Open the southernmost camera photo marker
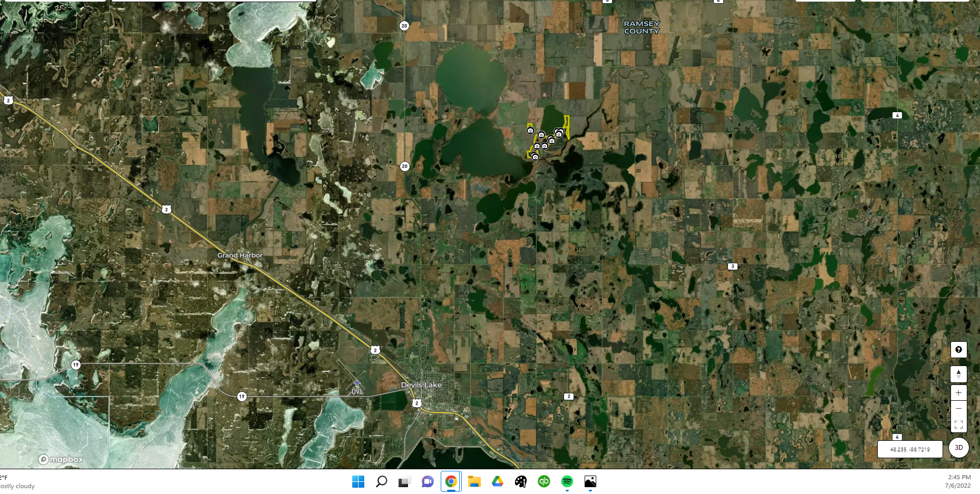The width and height of the screenshot is (980, 494). [x=535, y=157]
